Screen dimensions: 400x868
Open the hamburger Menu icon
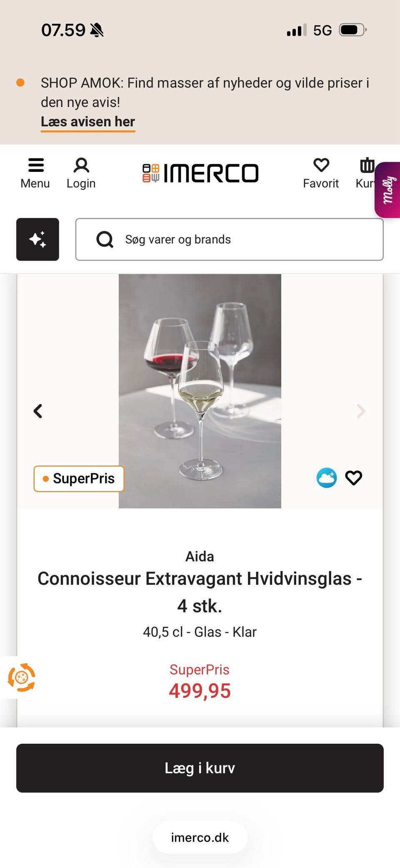tap(35, 166)
